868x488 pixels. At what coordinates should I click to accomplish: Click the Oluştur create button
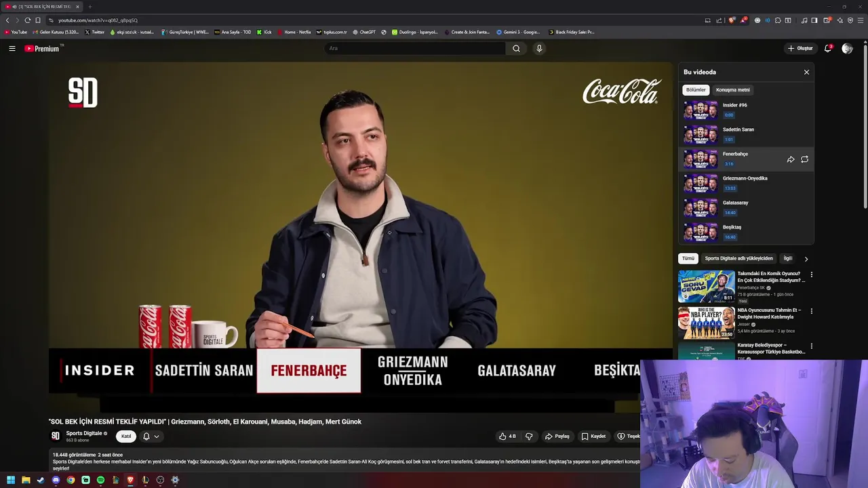(800, 48)
